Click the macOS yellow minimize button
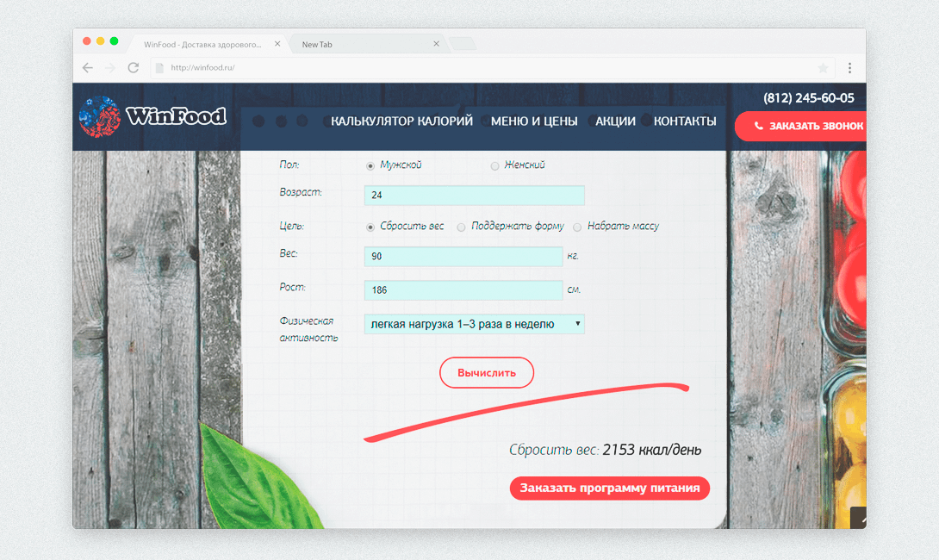This screenshot has width=939, height=560. point(100,40)
